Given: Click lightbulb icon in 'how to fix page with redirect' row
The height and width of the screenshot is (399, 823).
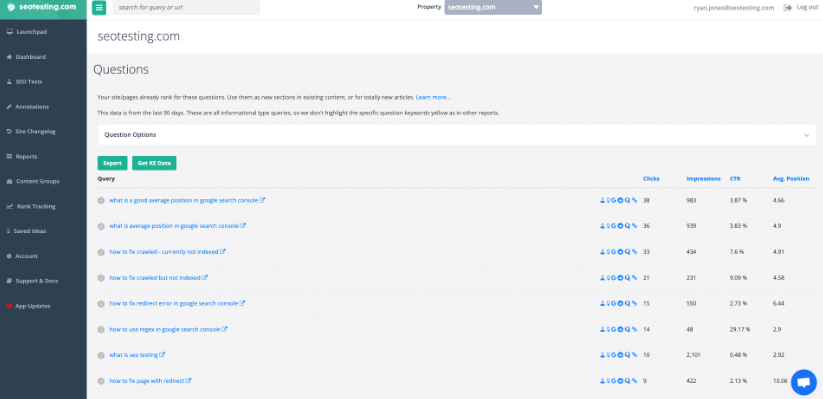Looking at the screenshot, I should (608, 381).
